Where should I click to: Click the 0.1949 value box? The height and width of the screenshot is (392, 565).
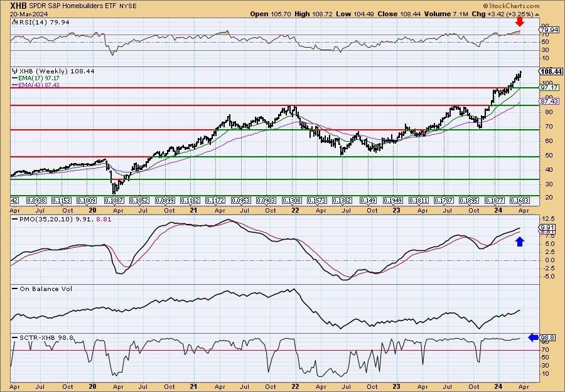coord(393,200)
